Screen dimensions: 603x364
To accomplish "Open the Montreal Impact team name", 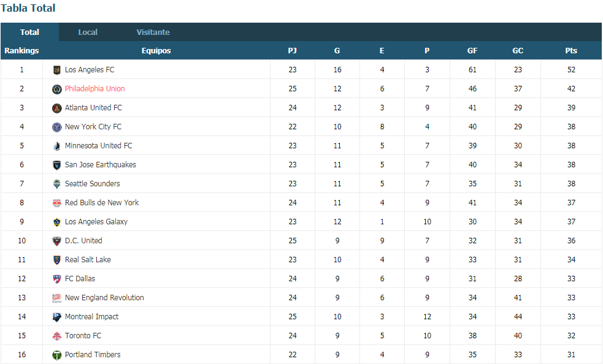I will point(91,317).
